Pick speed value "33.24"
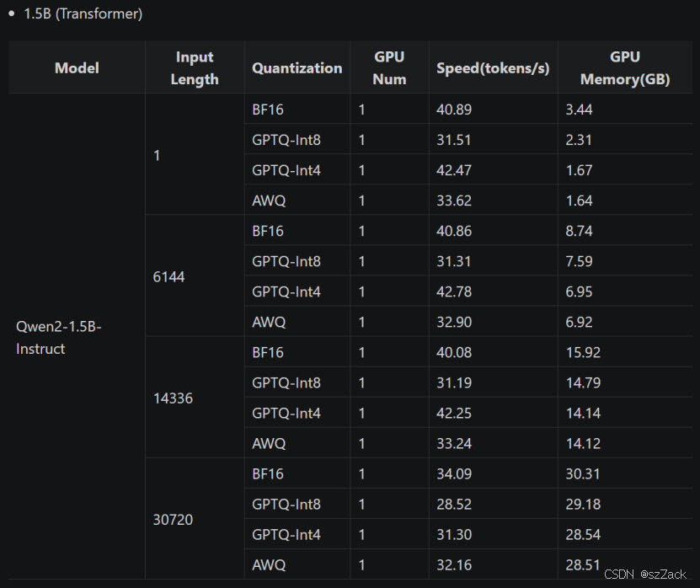Viewport: 700px width, 588px height. (454, 443)
